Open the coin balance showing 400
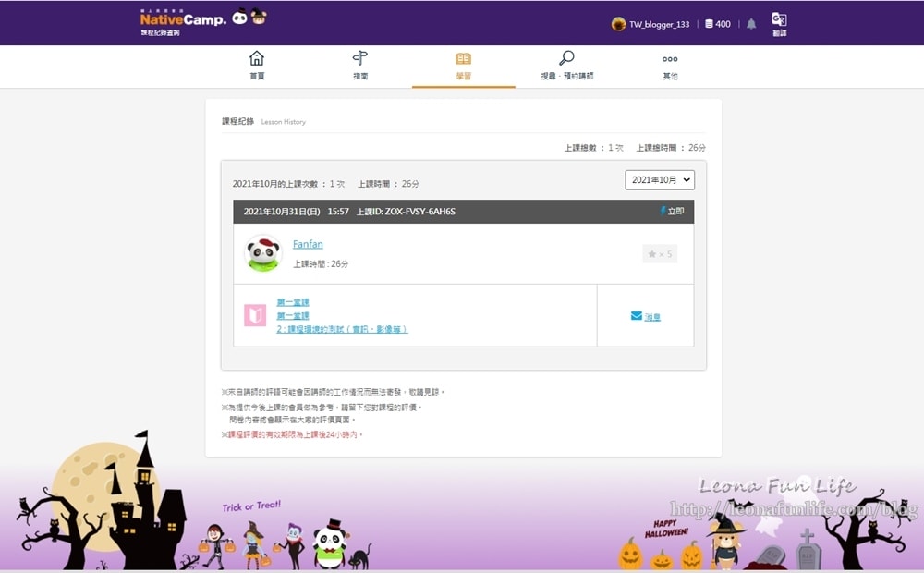Image resolution: width=924 pixels, height=573 pixels. 717,24
